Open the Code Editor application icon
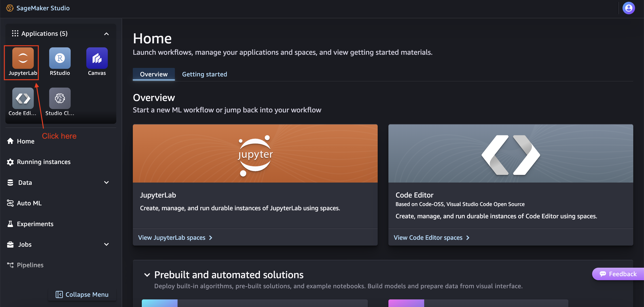 coord(23,98)
